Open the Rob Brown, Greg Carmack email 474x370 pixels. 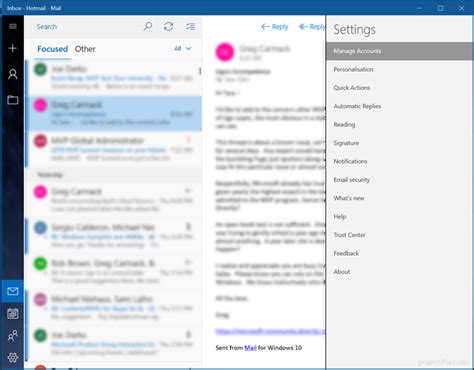point(114,271)
